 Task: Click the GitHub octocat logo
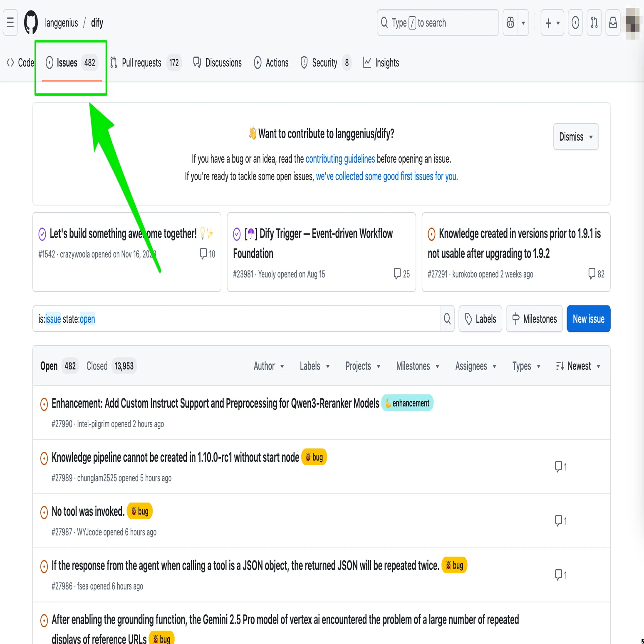click(x=31, y=22)
